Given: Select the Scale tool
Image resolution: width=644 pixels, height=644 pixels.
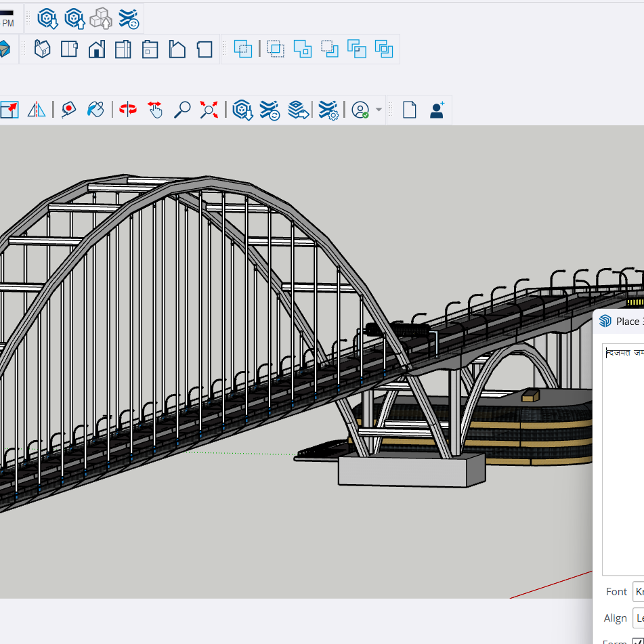Looking at the screenshot, I should pos(9,110).
